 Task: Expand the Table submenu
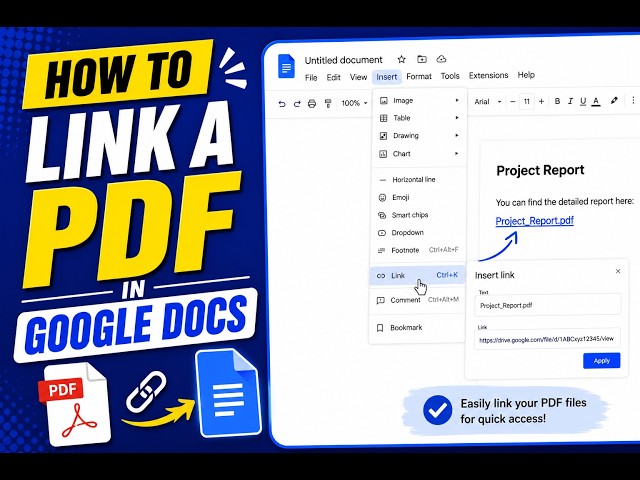click(419, 118)
